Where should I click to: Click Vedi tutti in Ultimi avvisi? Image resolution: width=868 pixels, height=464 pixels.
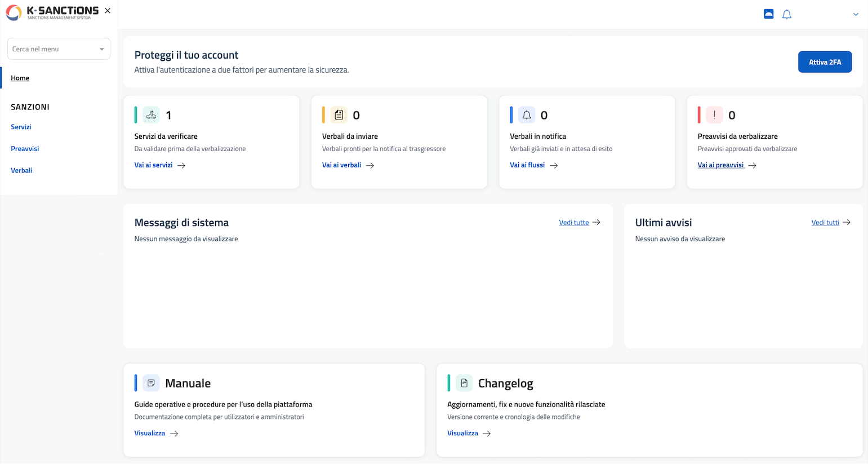point(825,223)
